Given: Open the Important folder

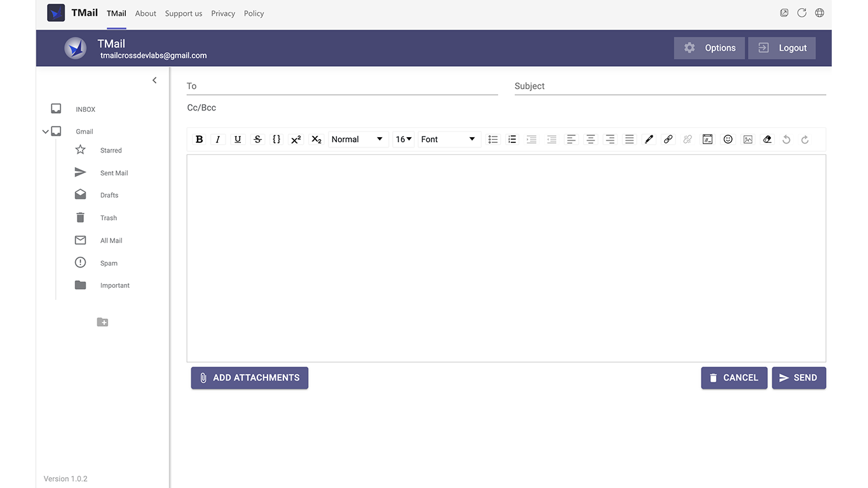Looking at the screenshot, I should click(x=115, y=285).
